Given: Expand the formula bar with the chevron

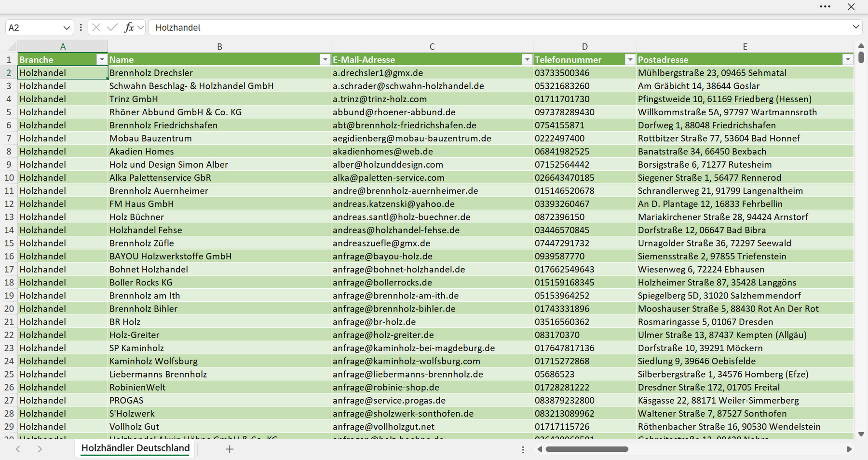Looking at the screenshot, I should pyautogui.click(x=856, y=27).
